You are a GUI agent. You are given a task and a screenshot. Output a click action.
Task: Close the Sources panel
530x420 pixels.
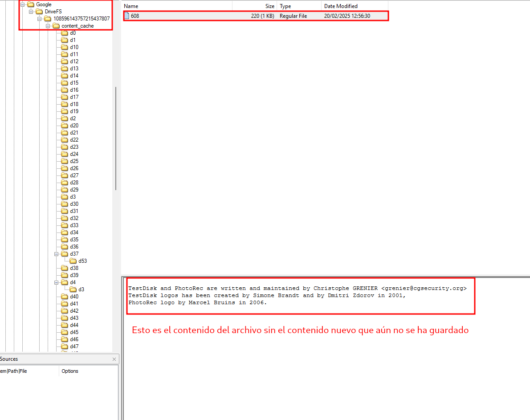click(114, 359)
